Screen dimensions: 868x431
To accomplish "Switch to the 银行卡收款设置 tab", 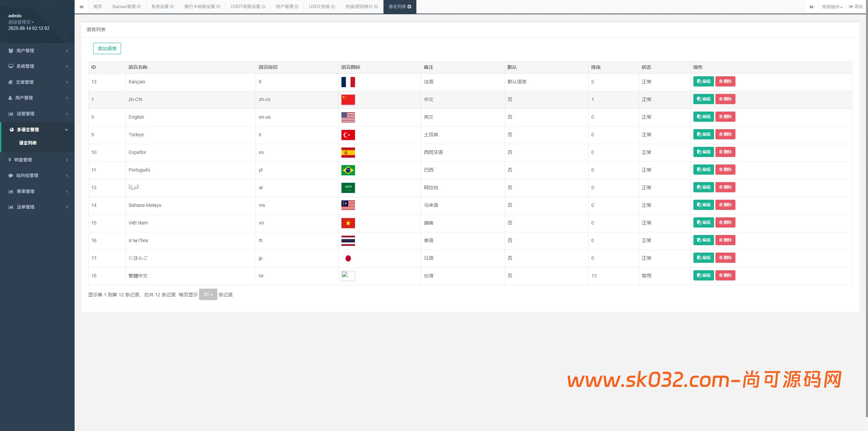I will 200,7.
